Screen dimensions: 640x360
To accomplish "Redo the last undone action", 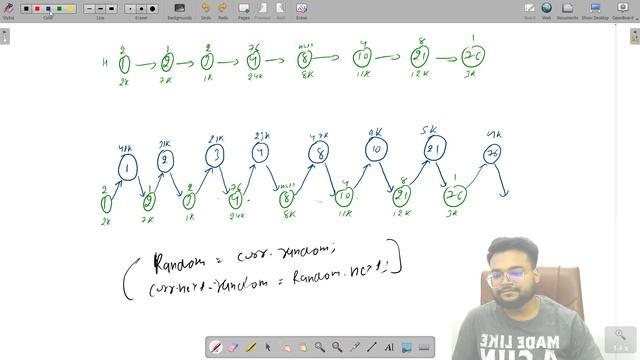I will [x=223, y=11].
